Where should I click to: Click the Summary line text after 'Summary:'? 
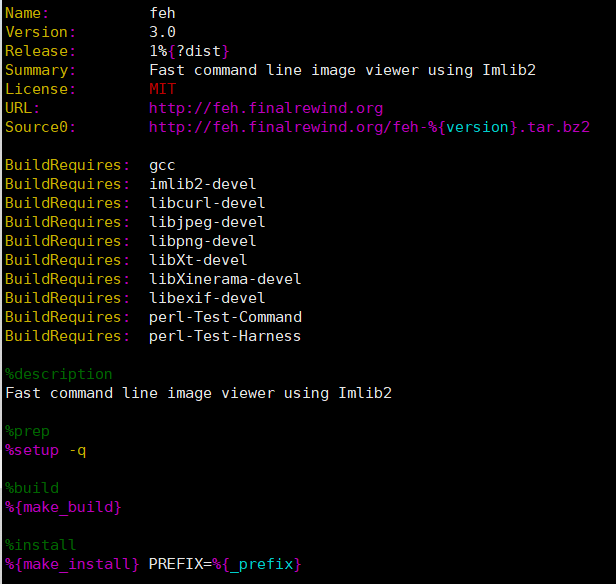coord(342,70)
